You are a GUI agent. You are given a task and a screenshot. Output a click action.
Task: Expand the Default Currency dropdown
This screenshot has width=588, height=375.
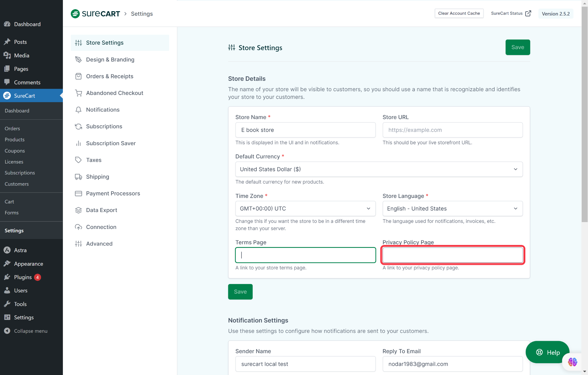coord(379,169)
